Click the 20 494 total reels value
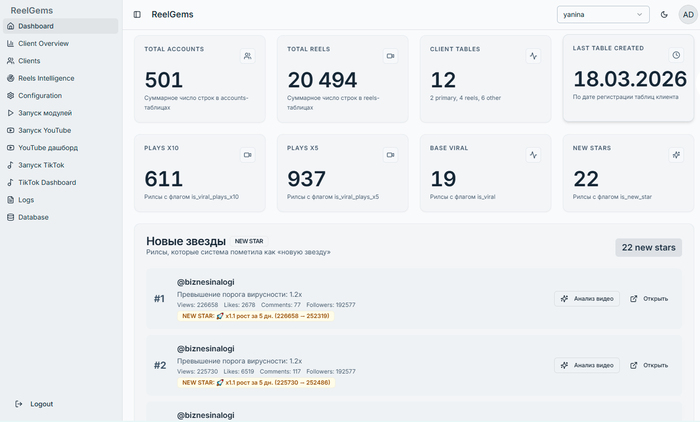This screenshot has height=422, width=700. coord(322,80)
